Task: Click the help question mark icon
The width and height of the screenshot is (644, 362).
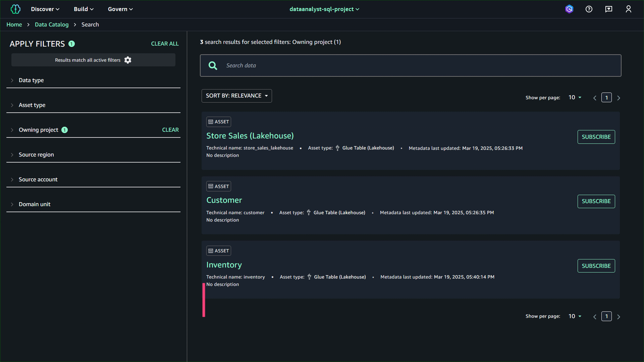Action: [x=589, y=9]
